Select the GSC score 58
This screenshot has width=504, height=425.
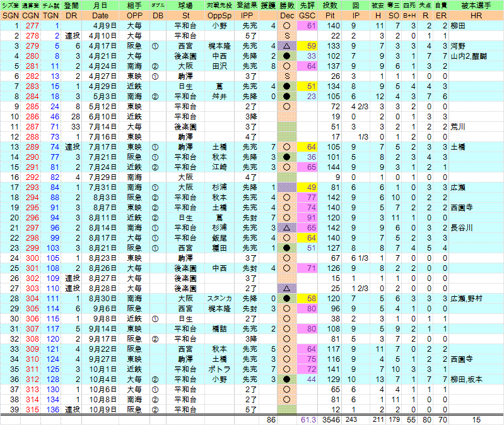pyautogui.click(x=311, y=299)
